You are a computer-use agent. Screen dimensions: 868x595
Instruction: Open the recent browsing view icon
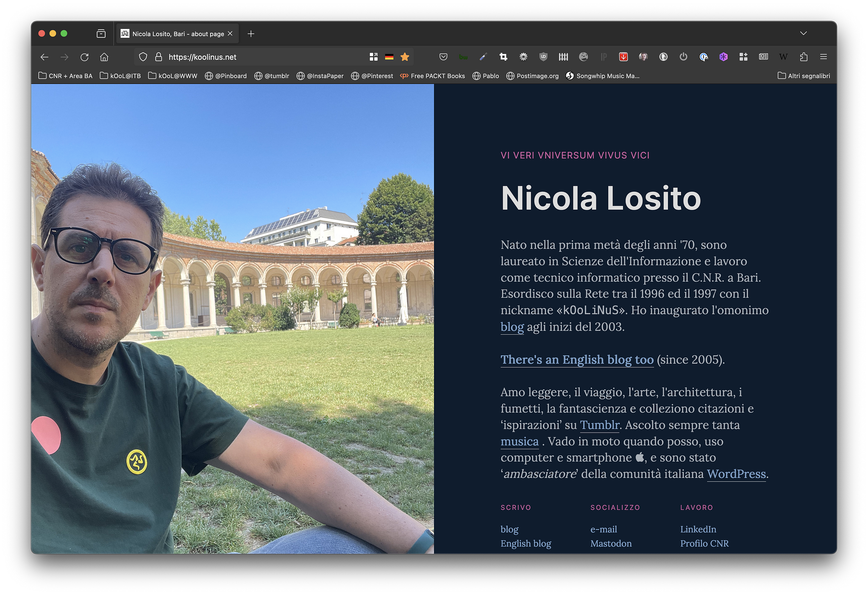(x=101, y=34)
